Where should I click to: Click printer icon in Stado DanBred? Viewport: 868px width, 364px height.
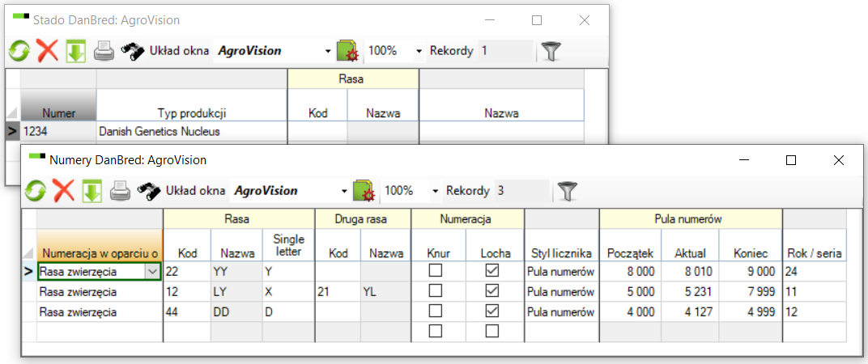point(104,51)
